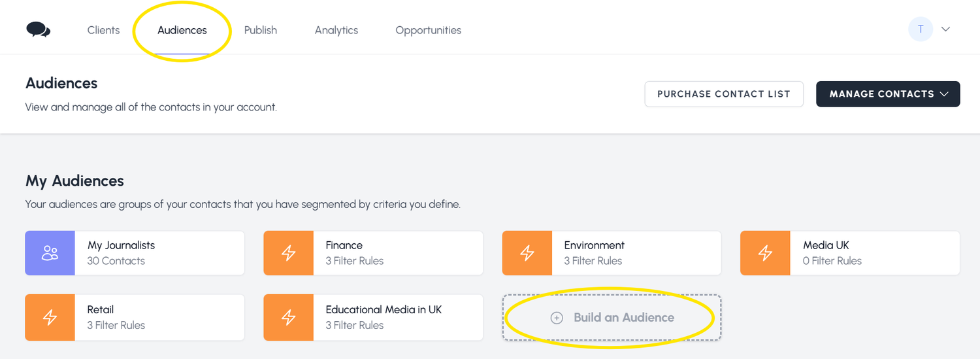Open the Media UK audience name
The image size is (980, 359).
826,245
